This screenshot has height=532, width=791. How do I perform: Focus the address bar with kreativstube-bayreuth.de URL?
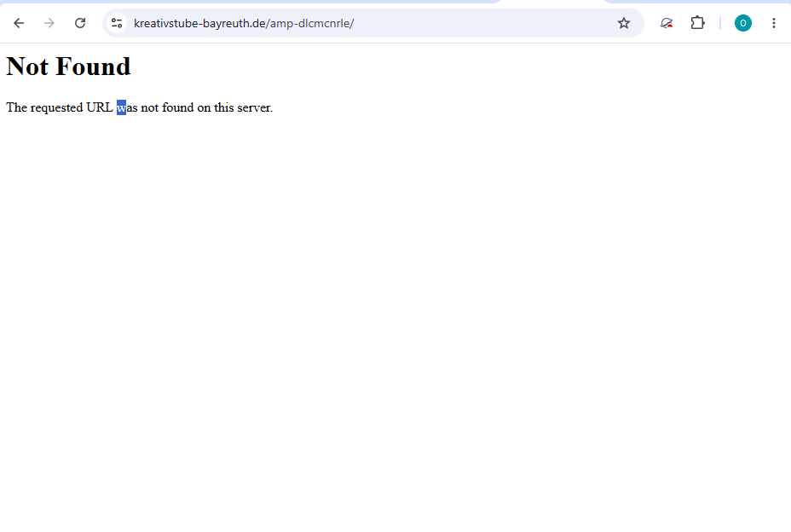(x=373, y=23)
